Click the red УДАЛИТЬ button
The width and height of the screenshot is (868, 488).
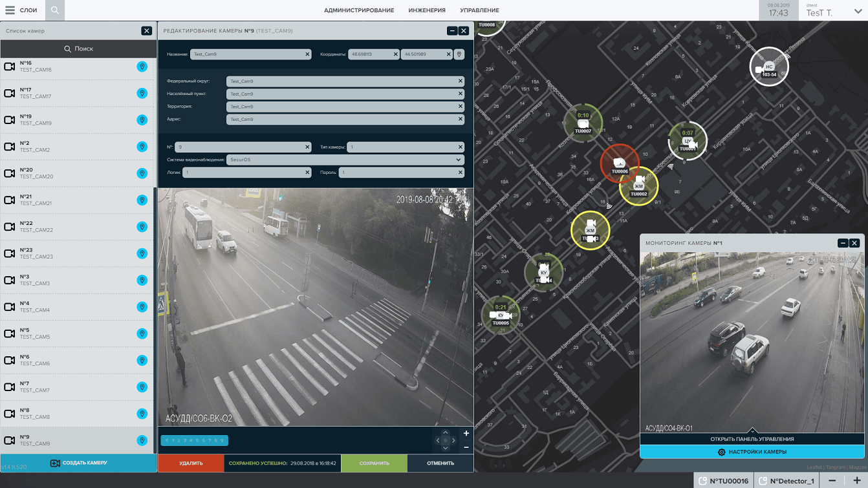(x=191, y=463)
